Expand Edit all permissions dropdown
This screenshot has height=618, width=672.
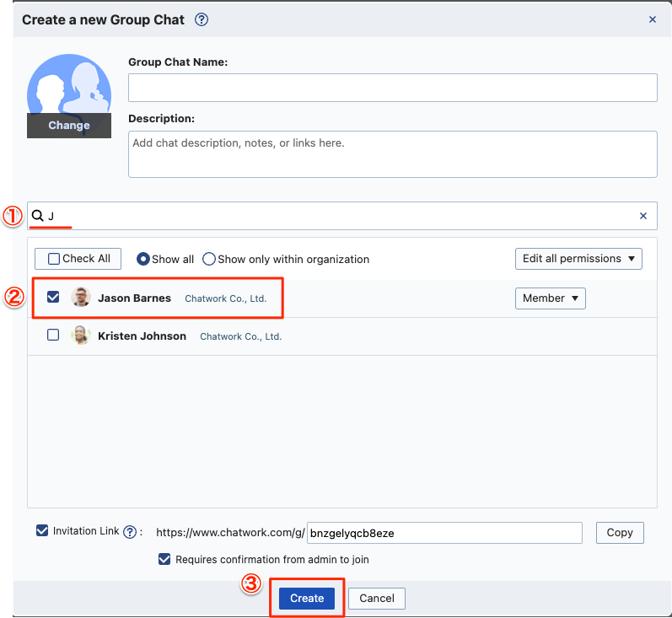pos(578,259)
